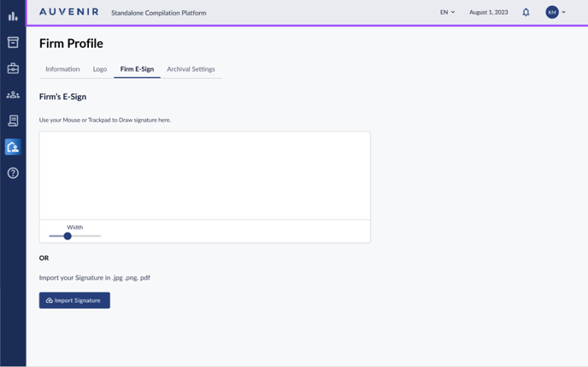Click the AUVENIR logo
The width and height of the screenshot is (588, 367).
point(69,13)
